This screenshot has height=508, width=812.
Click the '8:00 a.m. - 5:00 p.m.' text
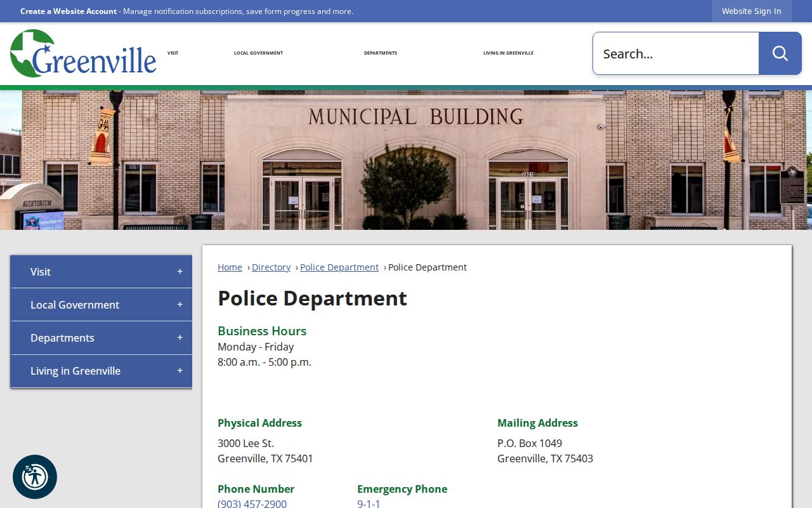(265, 362)
